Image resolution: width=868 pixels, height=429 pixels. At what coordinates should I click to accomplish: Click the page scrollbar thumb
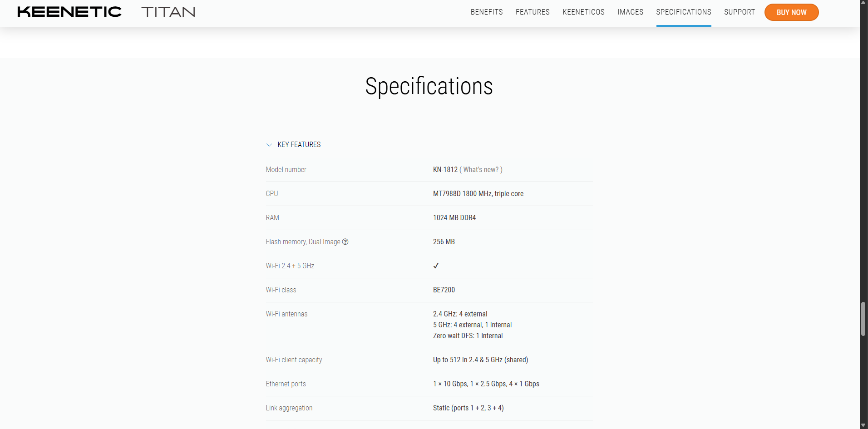point(863,319)
